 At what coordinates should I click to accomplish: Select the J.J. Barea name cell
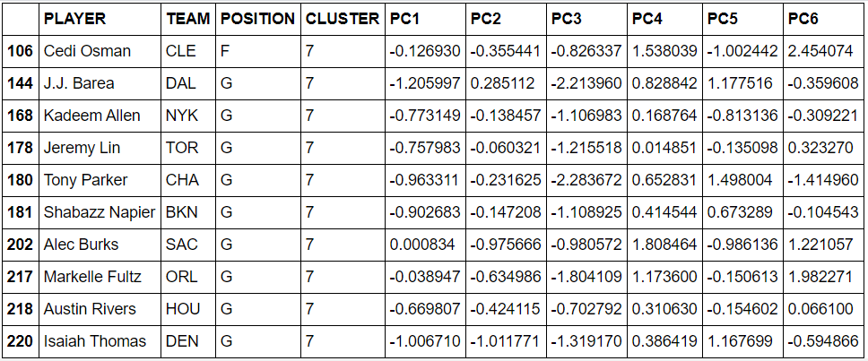(x=100, y=83)
